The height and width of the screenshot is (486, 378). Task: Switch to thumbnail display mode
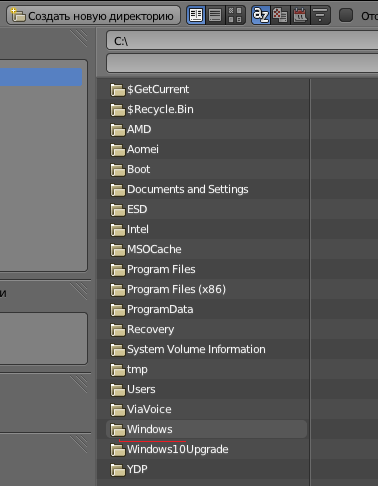(235, 15)
